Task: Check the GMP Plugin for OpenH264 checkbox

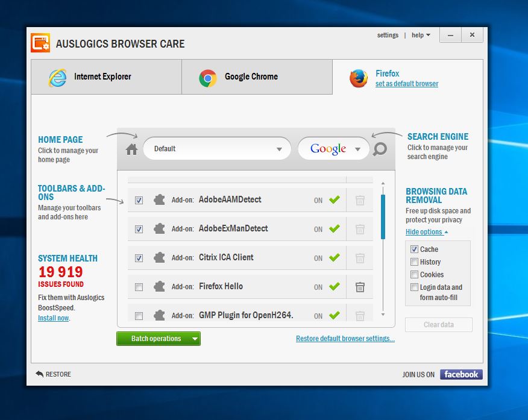Action: pos(139,316)
